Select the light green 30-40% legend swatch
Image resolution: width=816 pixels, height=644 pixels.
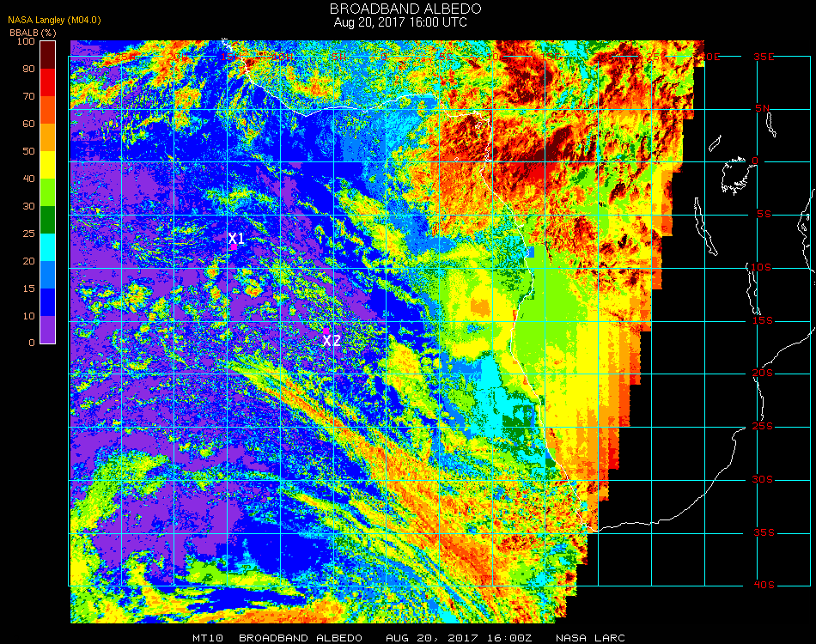(x=48, y=192)
